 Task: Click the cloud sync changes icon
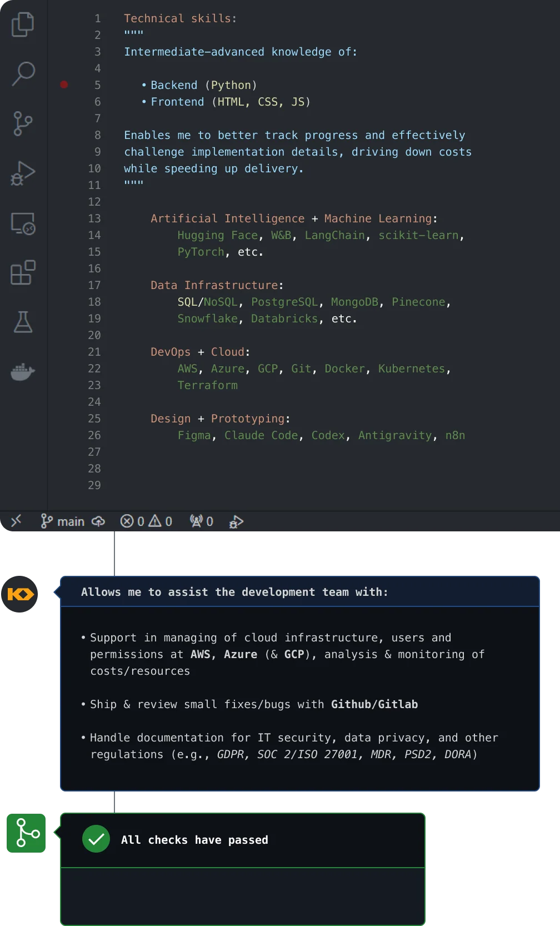coord(98,521)
